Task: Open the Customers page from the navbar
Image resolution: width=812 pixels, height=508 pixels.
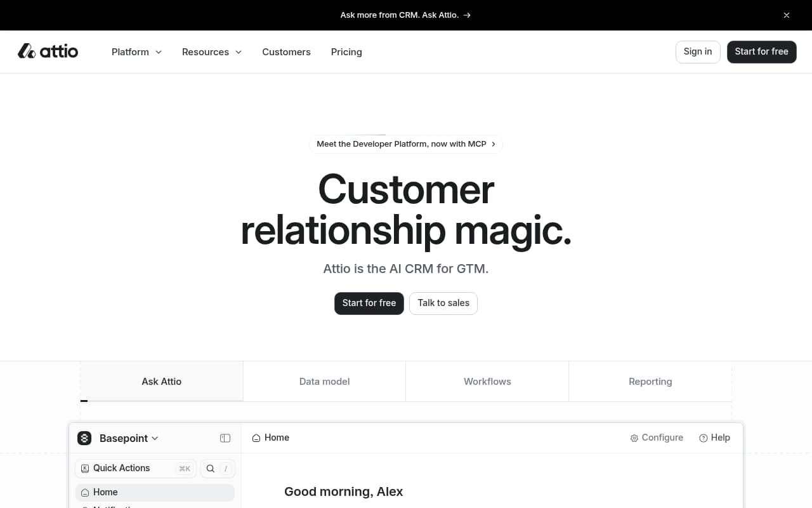Action: (286, 51)
